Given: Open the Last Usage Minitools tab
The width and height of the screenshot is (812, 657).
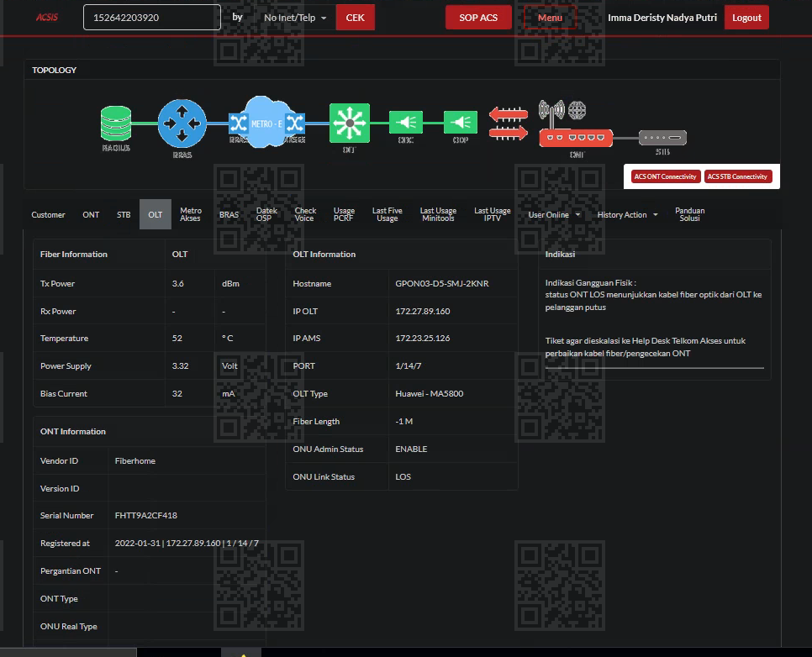Looking at the screenshot, I should [438, 214].
